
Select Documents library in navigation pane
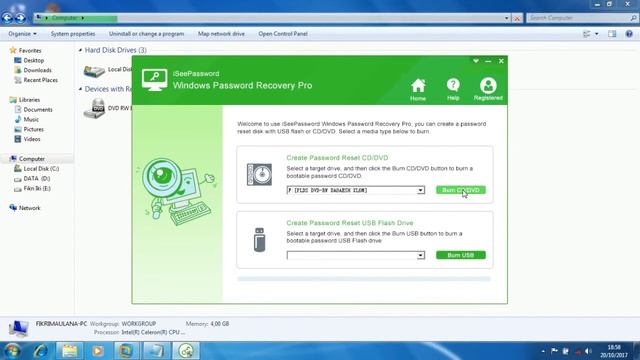click(x=38, y=109)
